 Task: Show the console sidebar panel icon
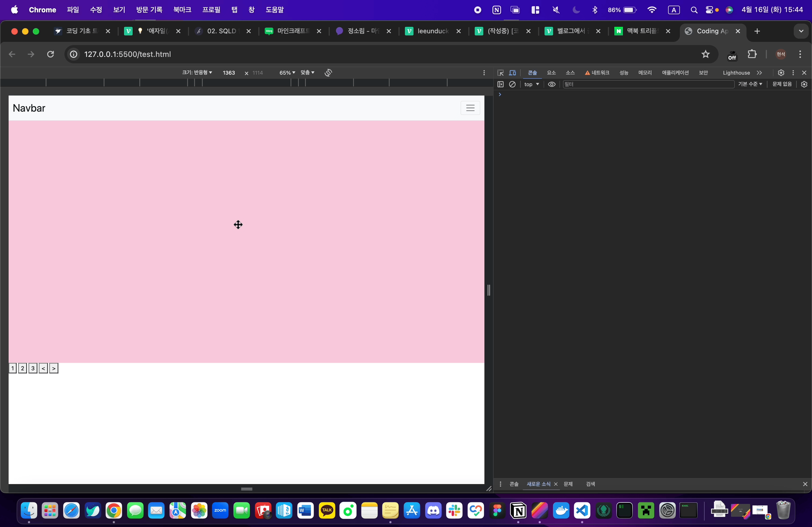500,84
